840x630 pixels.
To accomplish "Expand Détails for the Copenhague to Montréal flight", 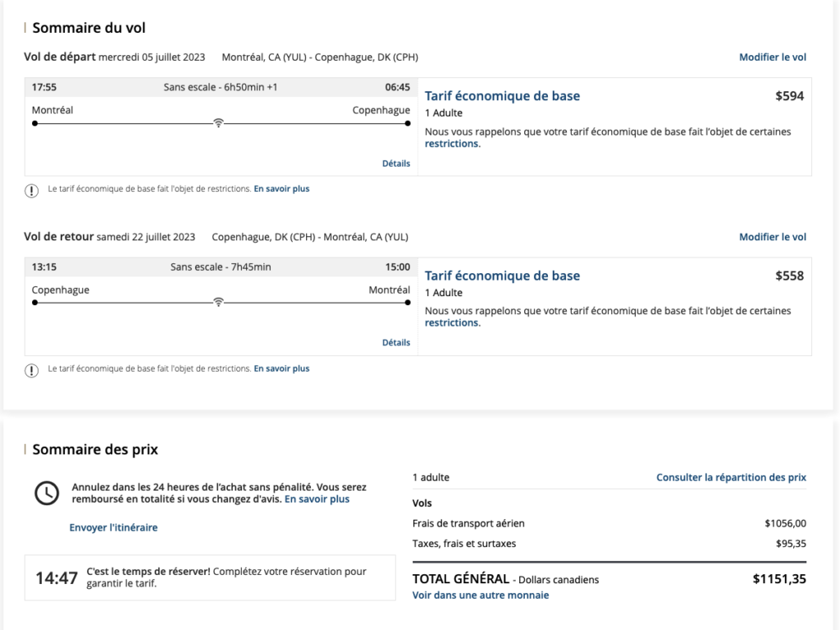I will pyautogui.click(x=395, y=342).
